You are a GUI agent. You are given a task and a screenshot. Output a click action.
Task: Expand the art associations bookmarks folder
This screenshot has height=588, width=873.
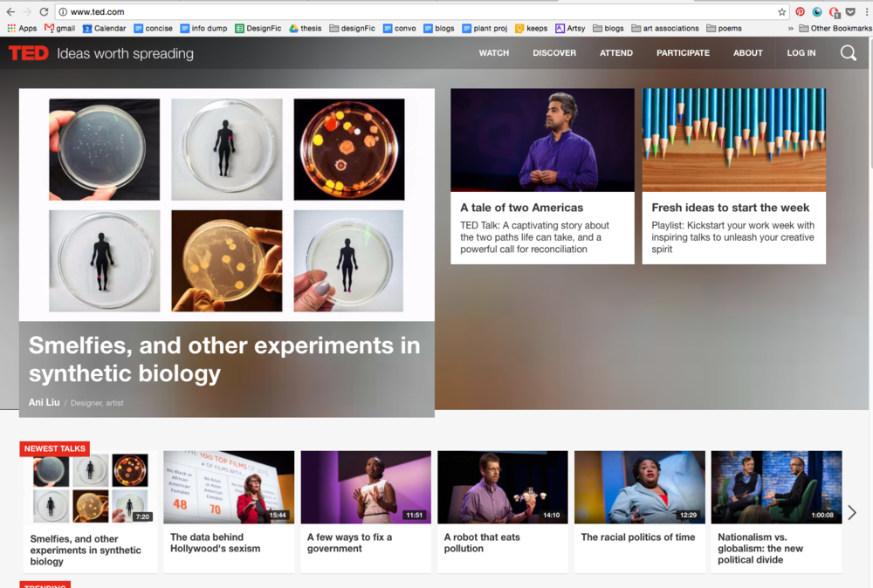click(x=664, y=29)
